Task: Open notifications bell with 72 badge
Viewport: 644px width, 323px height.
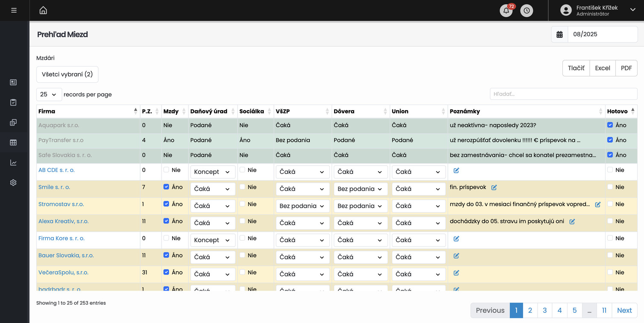Action: [506, 11]
